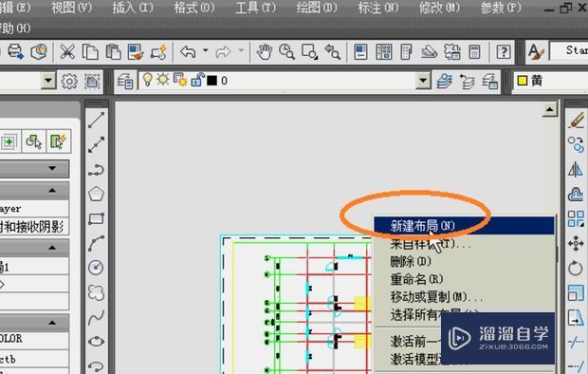Open the 标注(N) menu

click(377, 8)
